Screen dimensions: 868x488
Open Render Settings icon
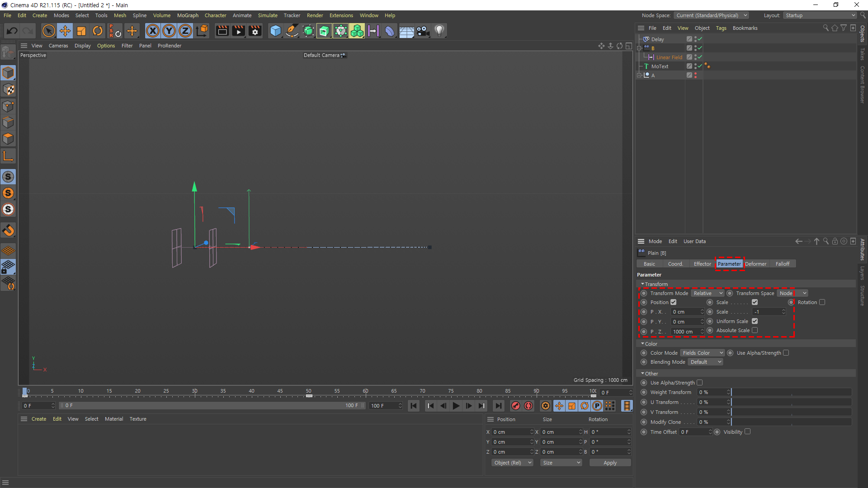(x=255, y=31)
